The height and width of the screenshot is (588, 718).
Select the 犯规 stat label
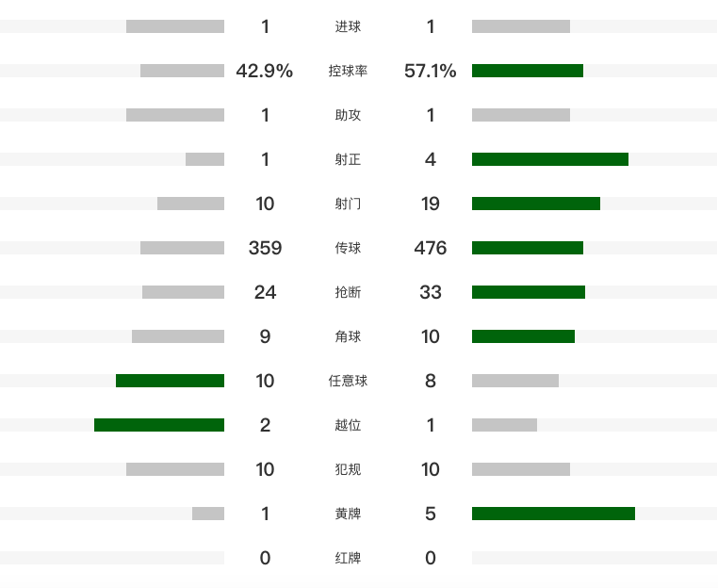[348, 469]
